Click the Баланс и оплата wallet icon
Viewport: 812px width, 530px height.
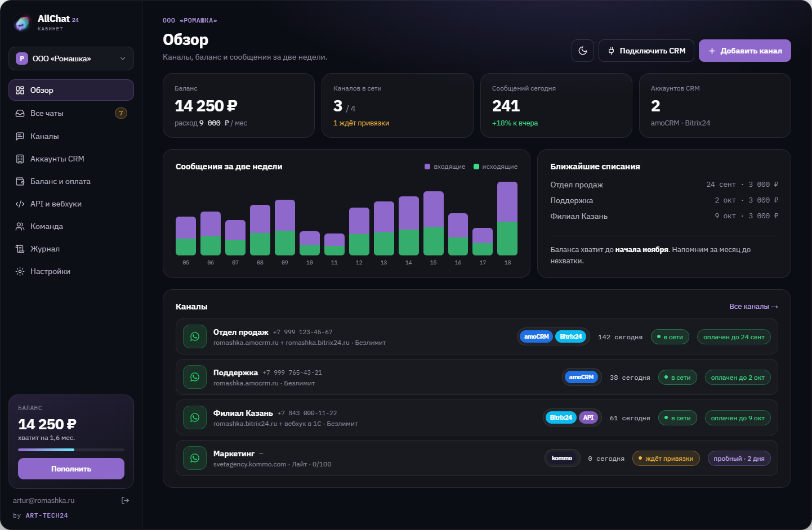[x=20, y=181]
